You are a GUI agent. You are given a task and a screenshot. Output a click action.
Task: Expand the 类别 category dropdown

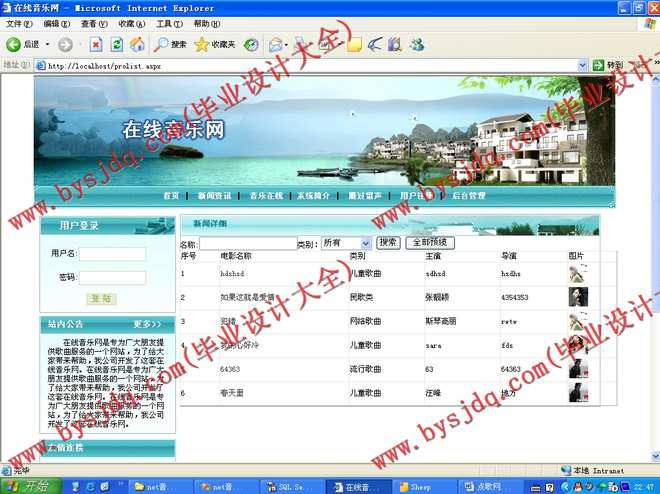point(365,243)
